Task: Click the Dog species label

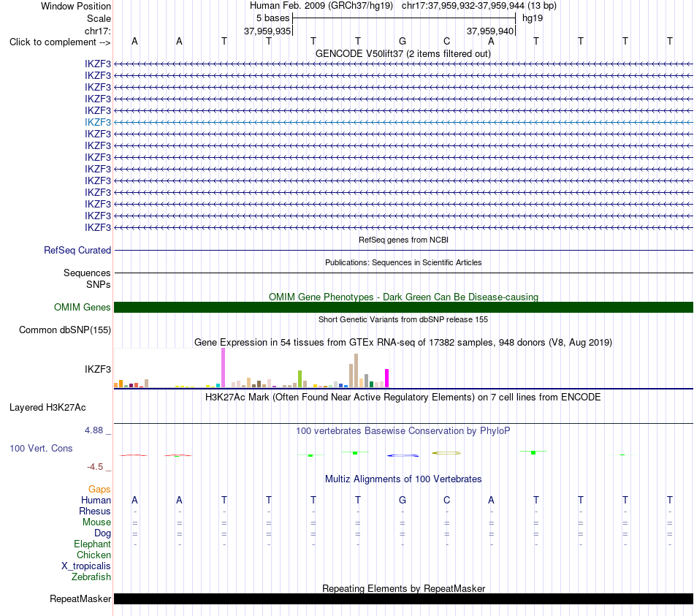Action: 102,533
